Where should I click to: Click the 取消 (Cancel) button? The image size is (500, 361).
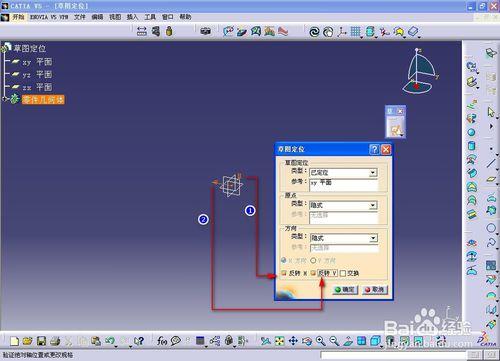click(375, 290)
